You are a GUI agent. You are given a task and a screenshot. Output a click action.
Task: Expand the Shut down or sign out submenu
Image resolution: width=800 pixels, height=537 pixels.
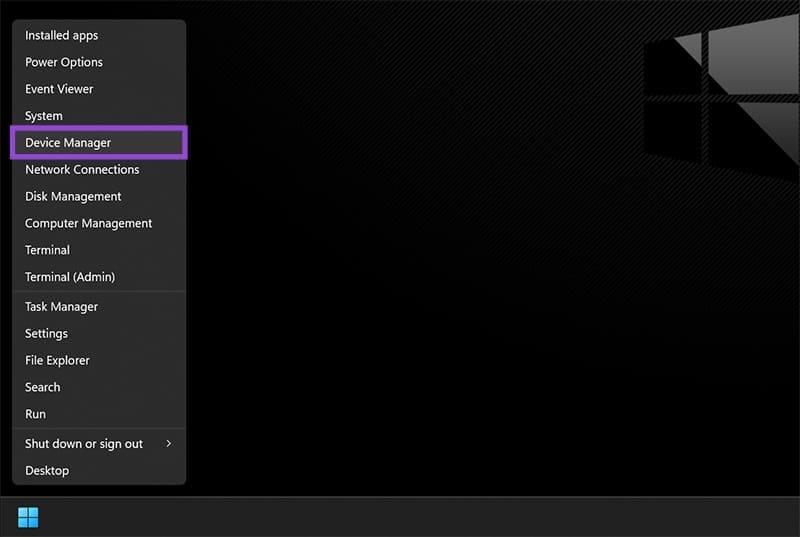pos(84,444)
